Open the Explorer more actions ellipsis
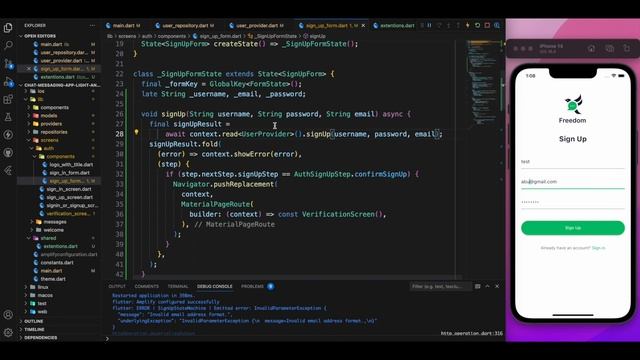The height and width of the screenshot is (360, 640). coord(92,25)
